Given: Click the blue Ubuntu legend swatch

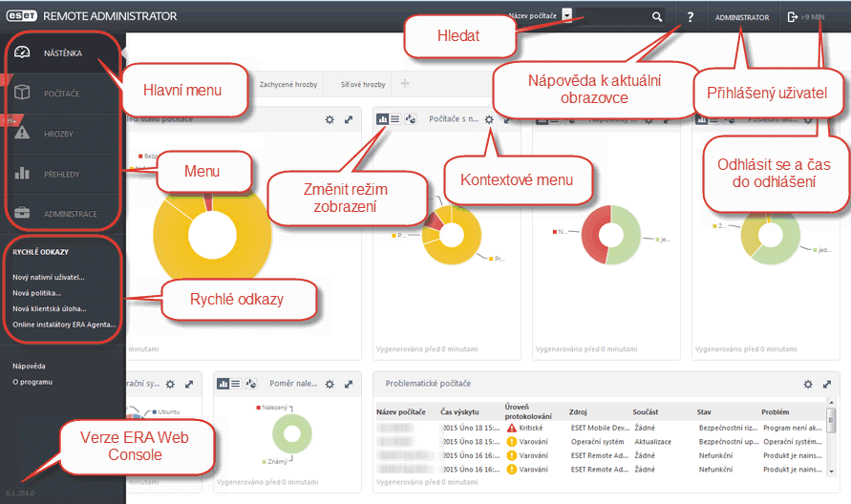Looking at the screenshot, I should tap(155, 411).
